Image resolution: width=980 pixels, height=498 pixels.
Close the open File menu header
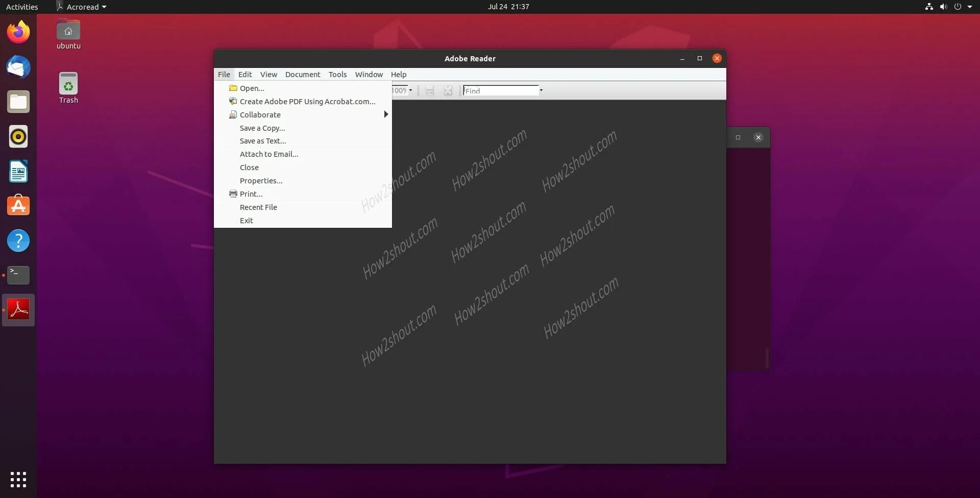224,75
